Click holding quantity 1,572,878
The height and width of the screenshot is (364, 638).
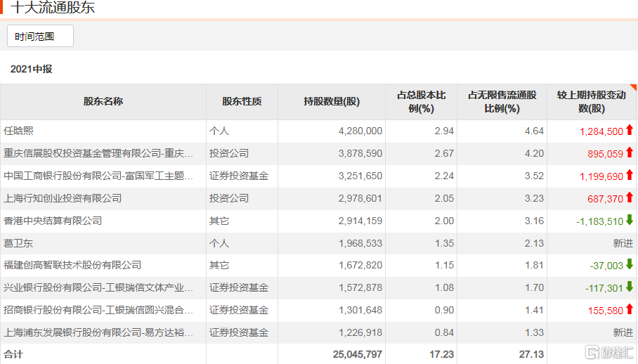[x=360, y=287]
